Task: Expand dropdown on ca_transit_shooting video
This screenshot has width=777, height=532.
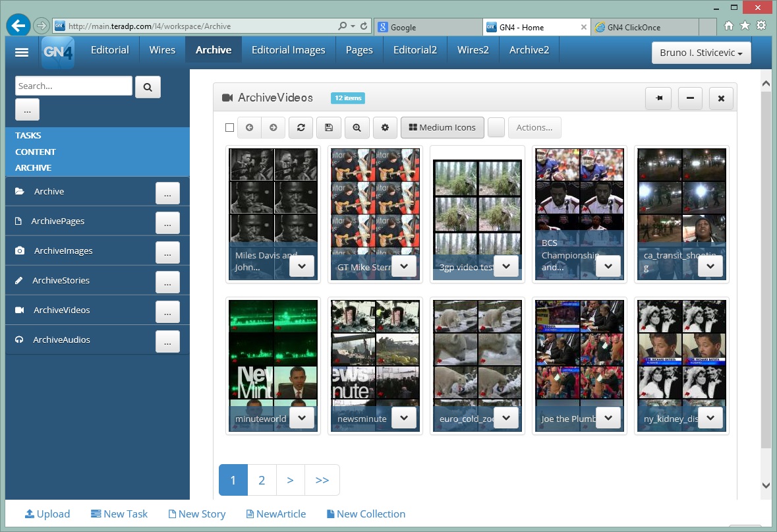Action: [x=710, y=266]
